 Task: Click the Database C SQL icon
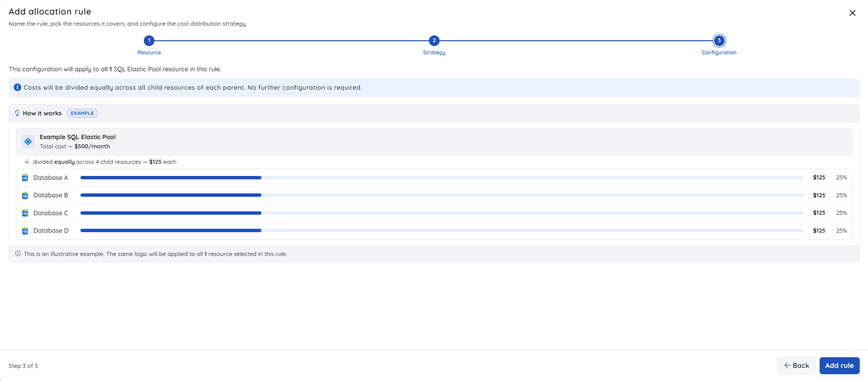(x=25, y=213)
